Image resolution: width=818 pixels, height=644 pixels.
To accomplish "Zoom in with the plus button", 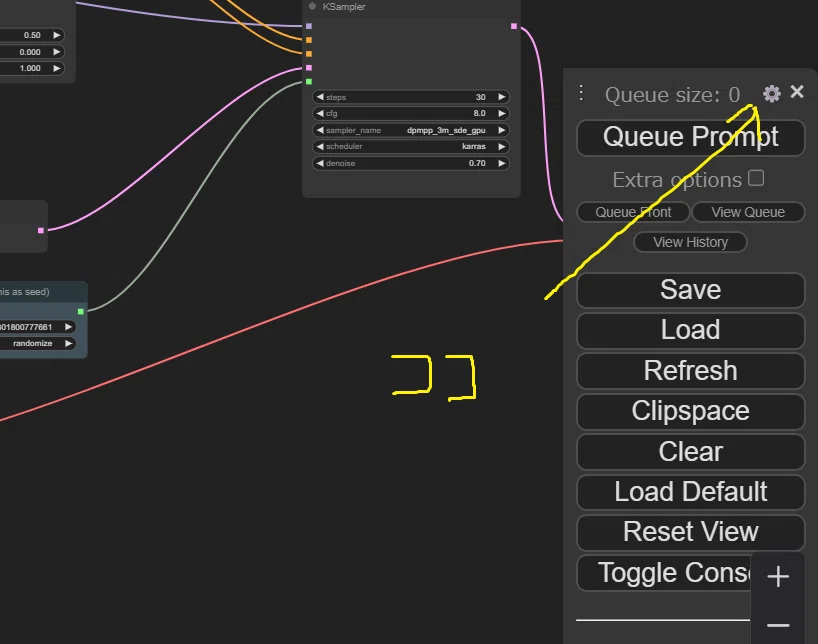I will coord(778,577).
